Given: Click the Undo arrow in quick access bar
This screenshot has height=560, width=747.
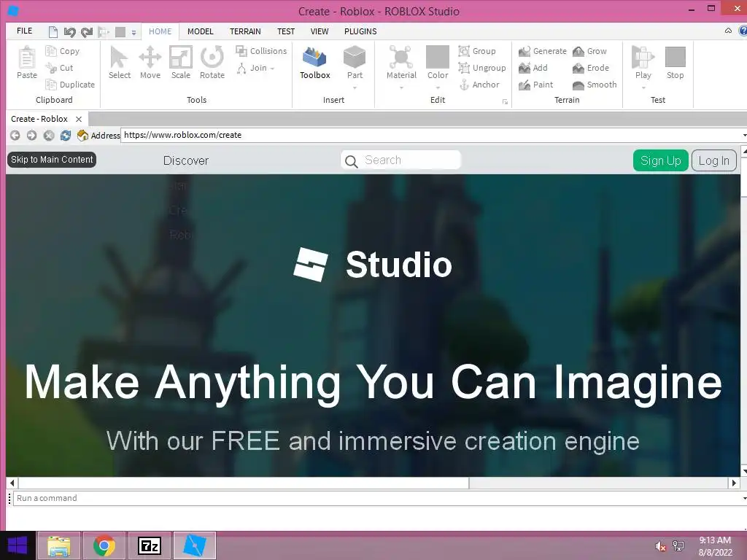Looking at the screenshot, I should pos(70,32).
